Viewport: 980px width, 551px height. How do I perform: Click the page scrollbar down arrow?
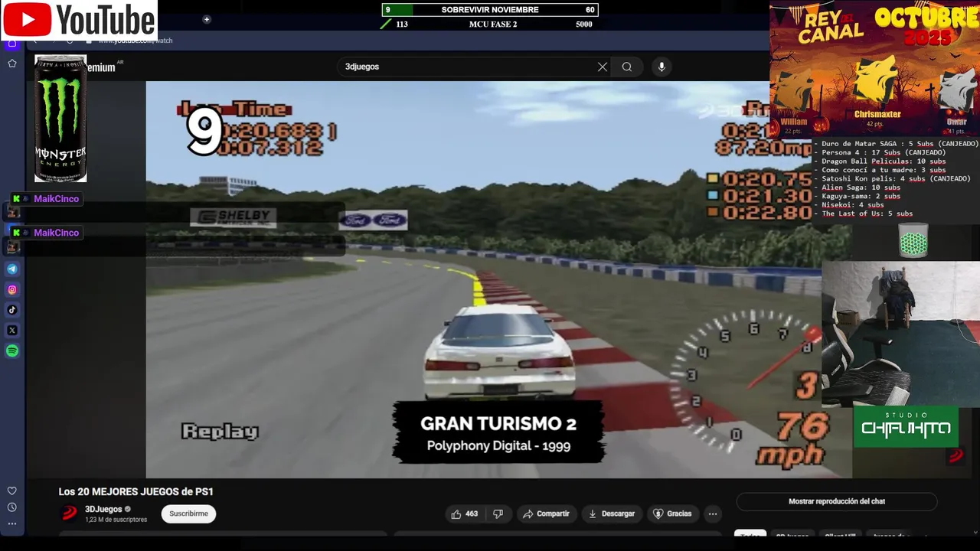coord(974,532)
